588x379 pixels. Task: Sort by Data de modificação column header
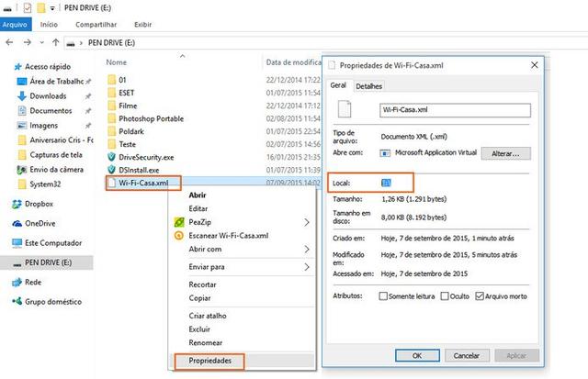[294, 62]
